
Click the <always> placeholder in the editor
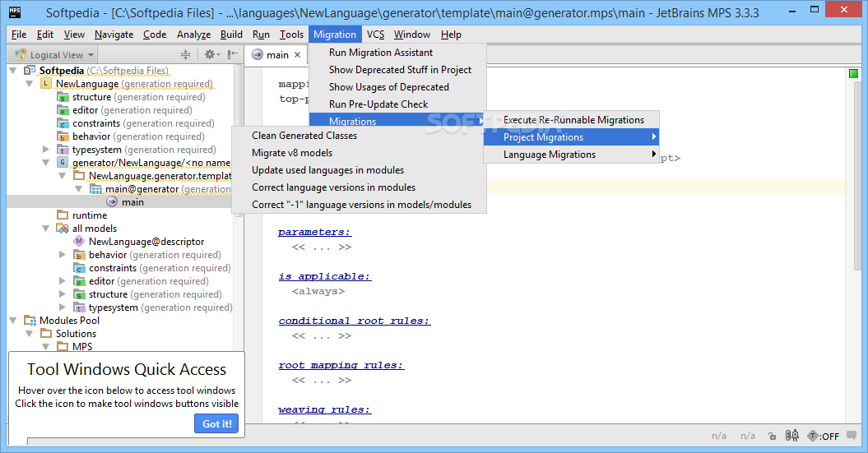click(x=318, y=292)
